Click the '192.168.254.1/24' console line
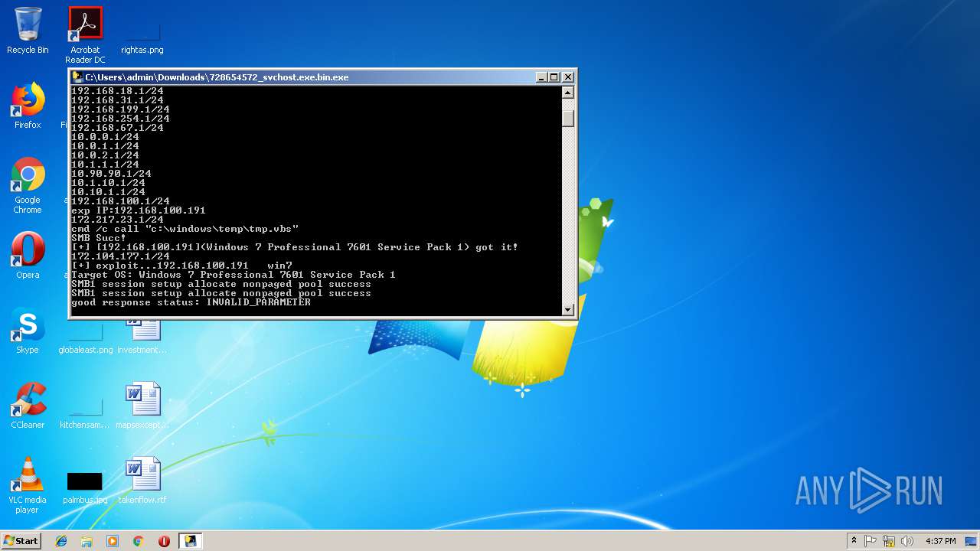This screenshot has width=980, height=551. pyautogui.click(x=120, y=119)
